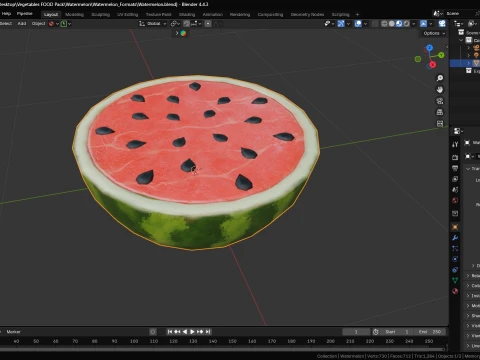Open the overlays dropdown arrow
Screen dimensions: 480x360
(x=365, y=24)
